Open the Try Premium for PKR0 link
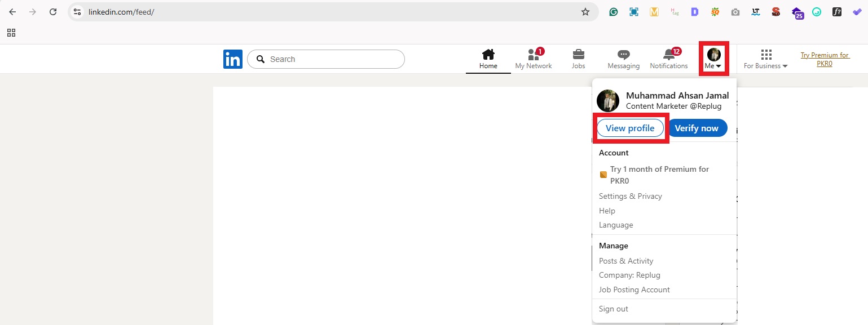 [x=825, y=59]
